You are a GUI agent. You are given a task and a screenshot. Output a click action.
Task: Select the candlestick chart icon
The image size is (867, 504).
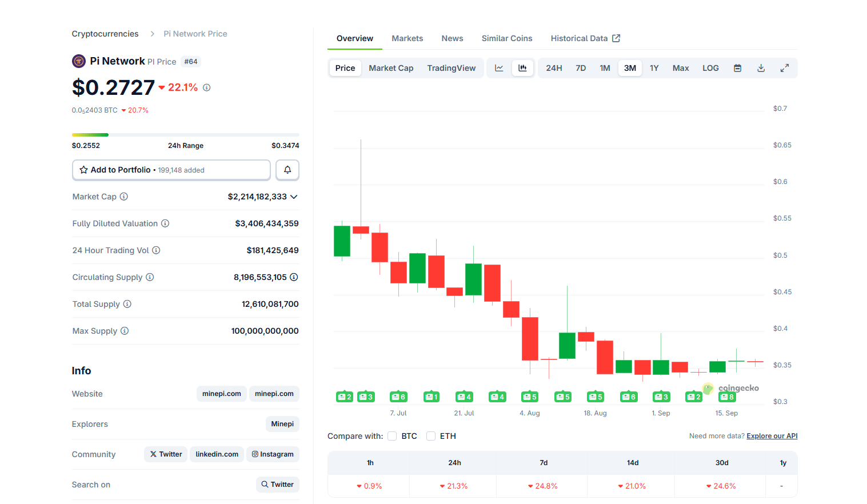[522, 68]
